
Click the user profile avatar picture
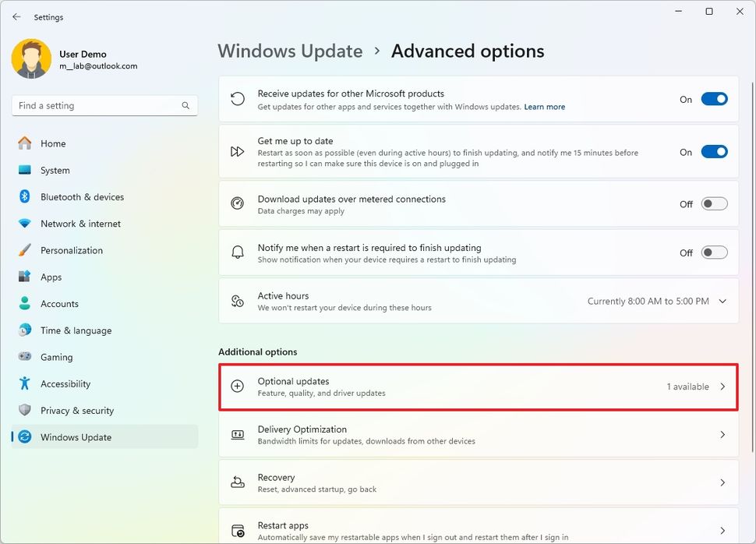pos(31,58)
